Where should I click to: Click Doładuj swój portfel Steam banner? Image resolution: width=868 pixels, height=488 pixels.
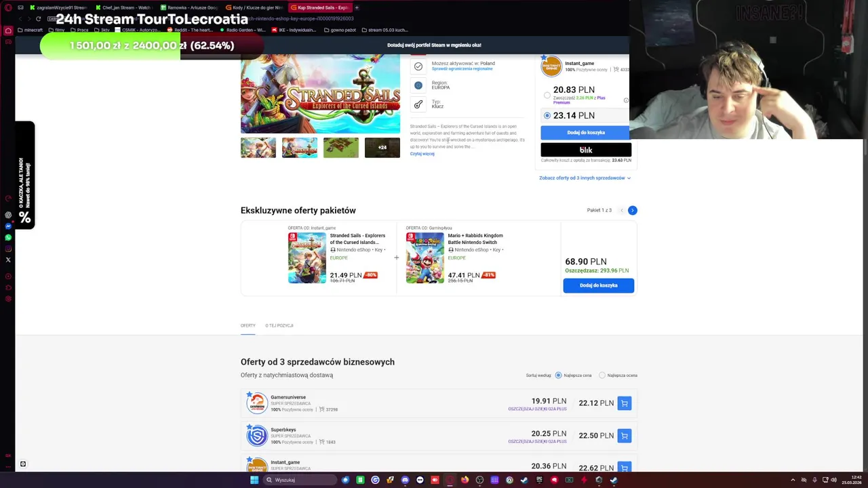click(x=434, y=45)
